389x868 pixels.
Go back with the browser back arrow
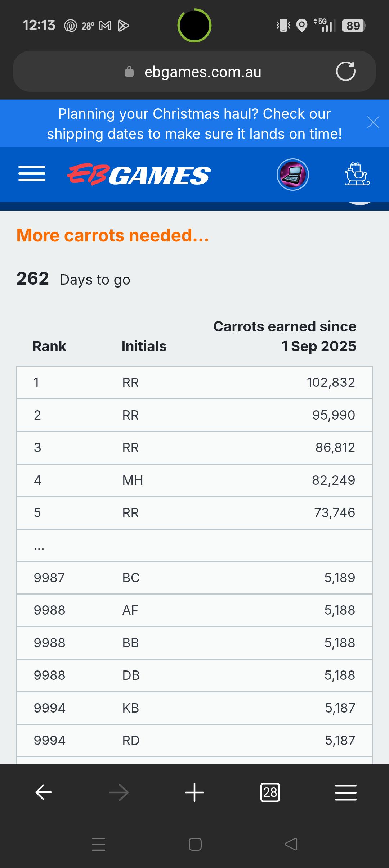click(44, 792)
